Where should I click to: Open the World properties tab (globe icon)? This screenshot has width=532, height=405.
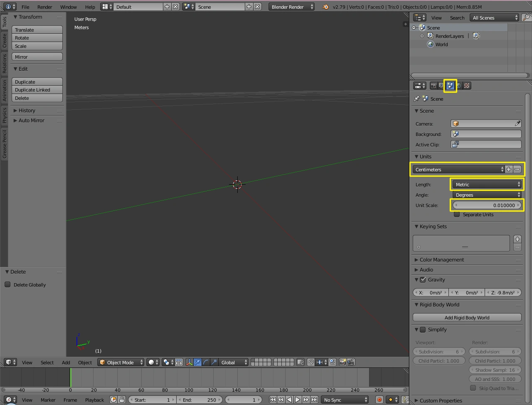tap(458, 86)
